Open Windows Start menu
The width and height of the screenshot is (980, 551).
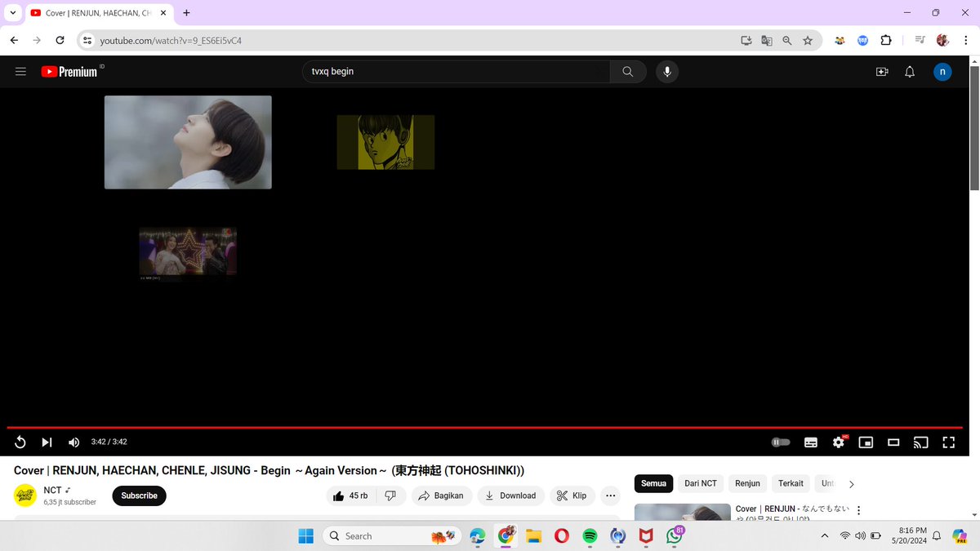[305, 535]
